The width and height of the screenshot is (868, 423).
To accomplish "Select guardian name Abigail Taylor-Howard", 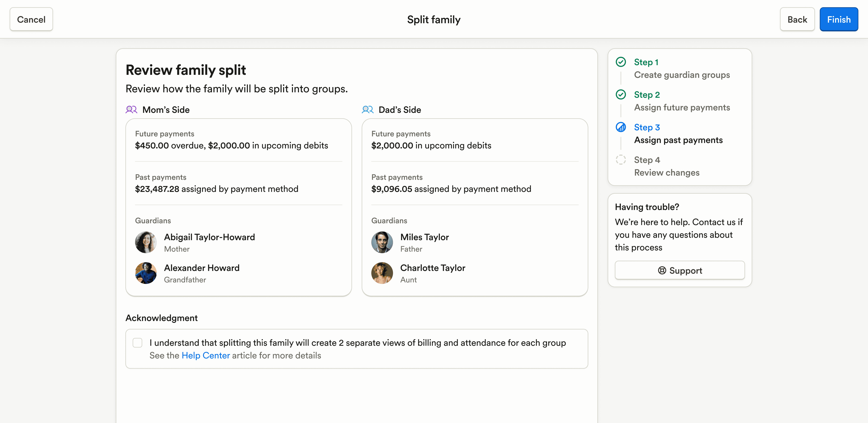I will (209, 237).
